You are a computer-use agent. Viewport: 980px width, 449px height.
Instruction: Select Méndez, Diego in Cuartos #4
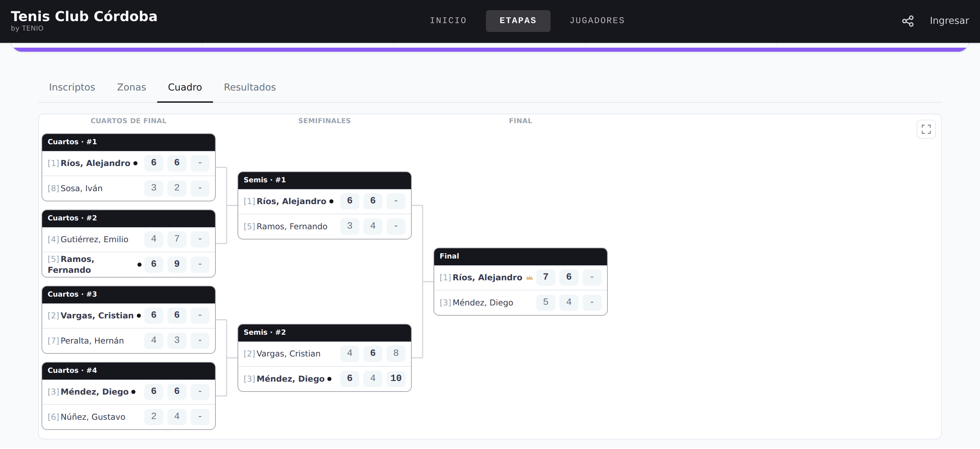tap(94, 392)
